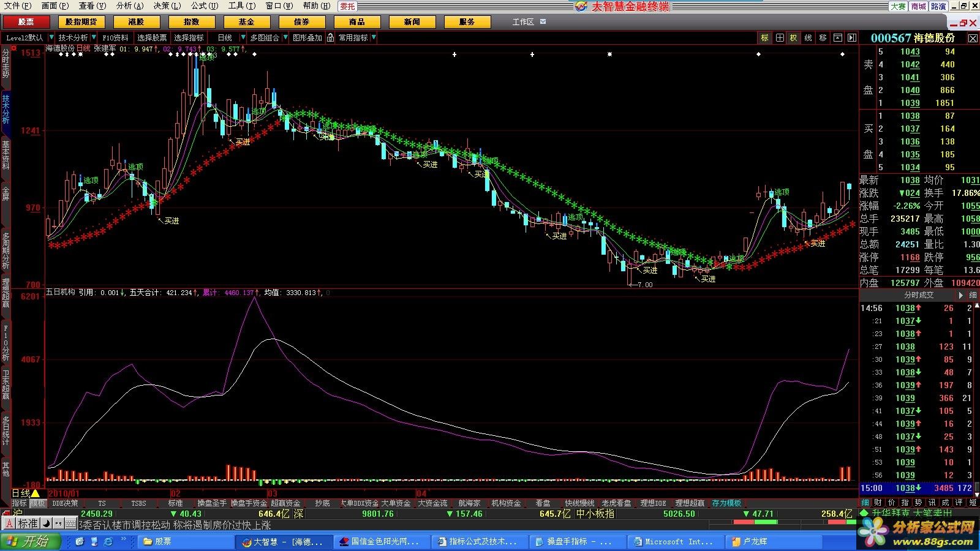Click the 选择股票 button
980x551 pixels.
tap(152, 38)
